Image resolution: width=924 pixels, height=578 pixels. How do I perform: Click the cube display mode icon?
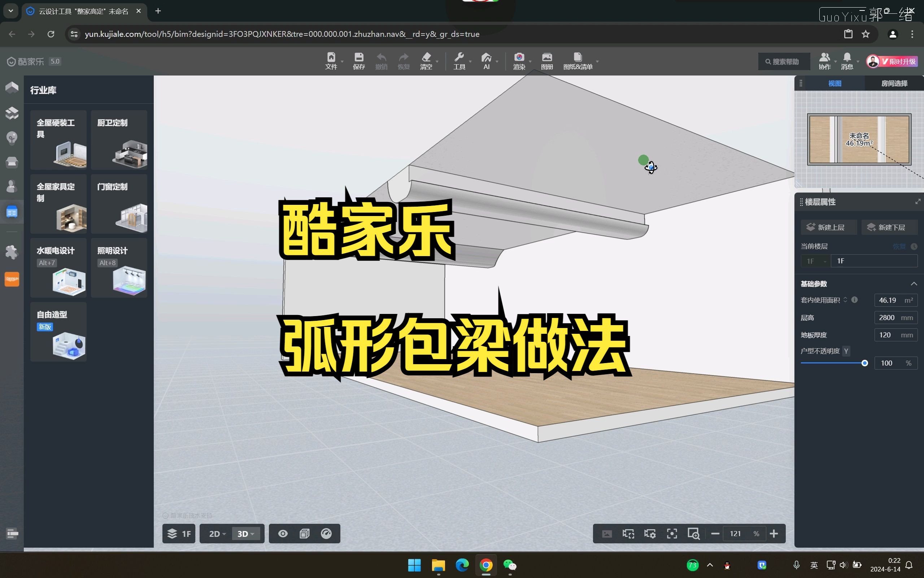pyautogui.click(x=304, y=534)
